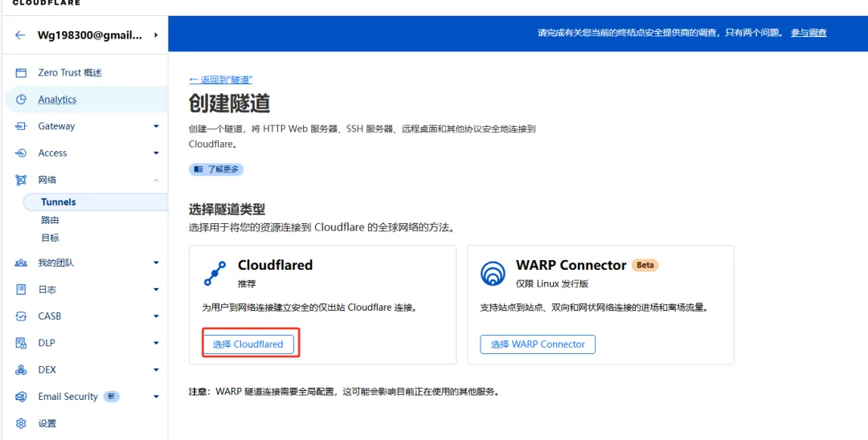
Task: Click the 选择隧道类型 heading
Action: (x=227, y=210)
